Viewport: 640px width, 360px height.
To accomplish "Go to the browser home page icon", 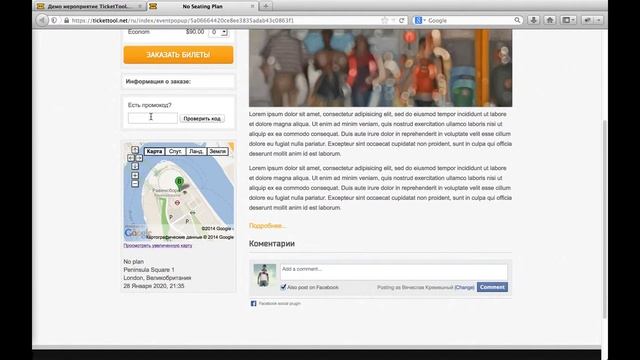I will click(550, 20).
